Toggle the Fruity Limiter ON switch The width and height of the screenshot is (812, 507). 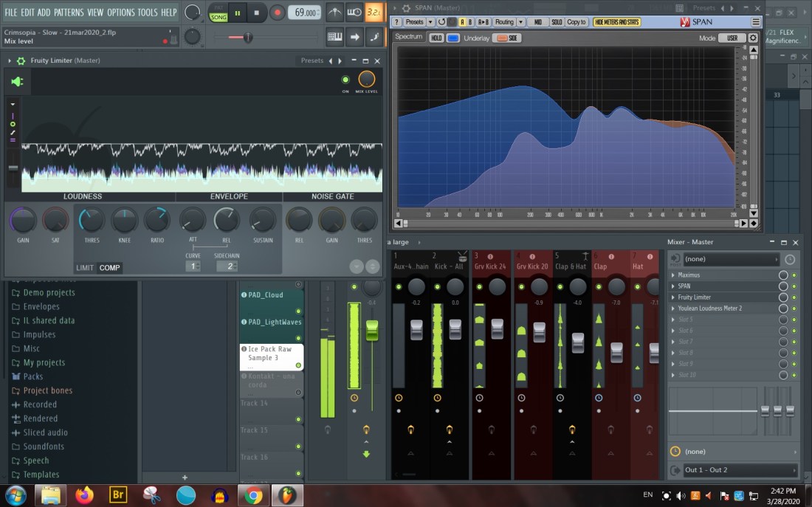[x=345, y=80]
